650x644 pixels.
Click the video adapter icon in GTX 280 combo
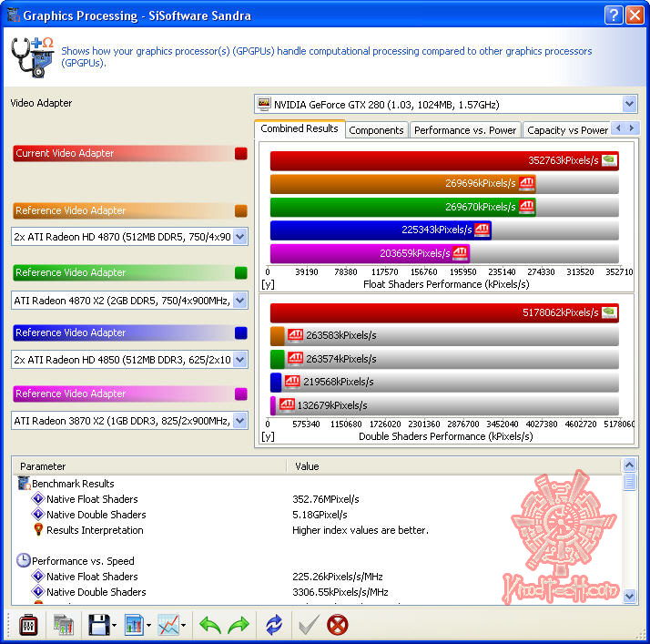(264, 104)
